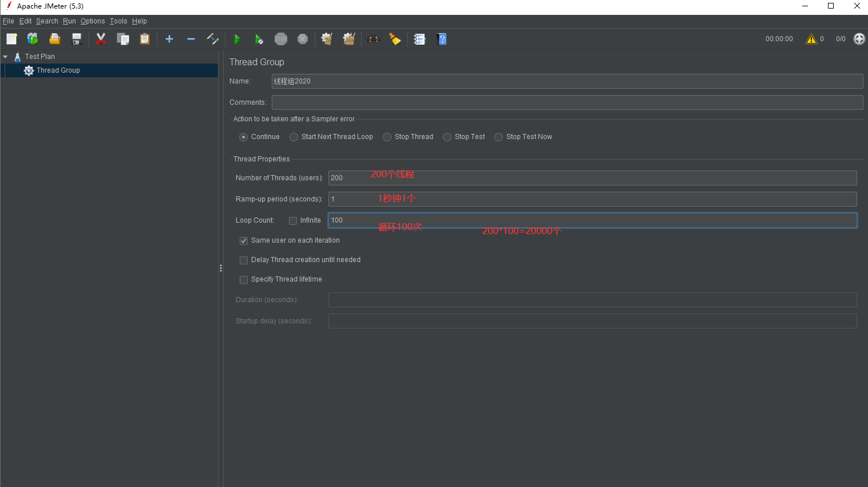This screenshot has height=487, width=868.
Task: Copy element using the Copy icon
Action: 122,39
